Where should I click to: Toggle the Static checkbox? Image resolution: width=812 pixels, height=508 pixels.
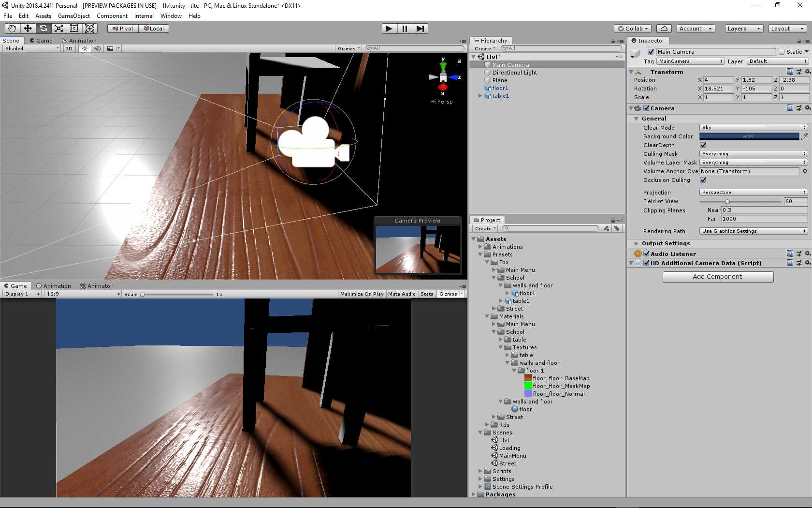[x=782, y=52]
